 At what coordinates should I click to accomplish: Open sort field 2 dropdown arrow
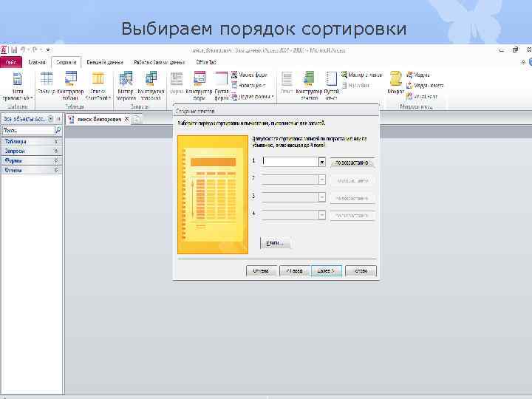coord(321,180)
